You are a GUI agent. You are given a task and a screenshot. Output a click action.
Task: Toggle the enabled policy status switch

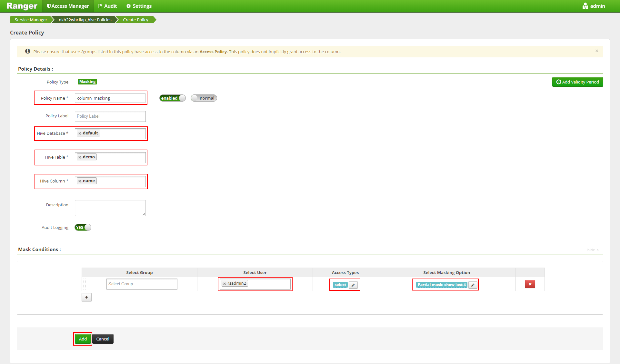pyautogui.click(x=172, y=98)
